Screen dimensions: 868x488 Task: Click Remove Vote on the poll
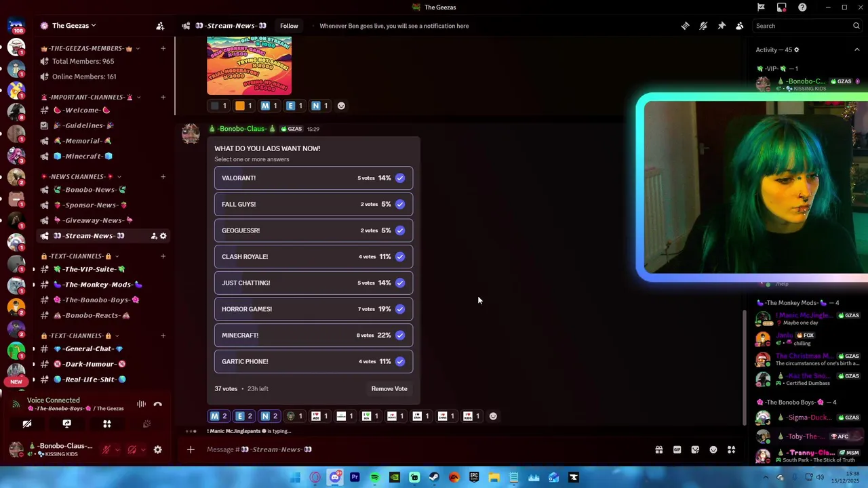coord(389,389)
